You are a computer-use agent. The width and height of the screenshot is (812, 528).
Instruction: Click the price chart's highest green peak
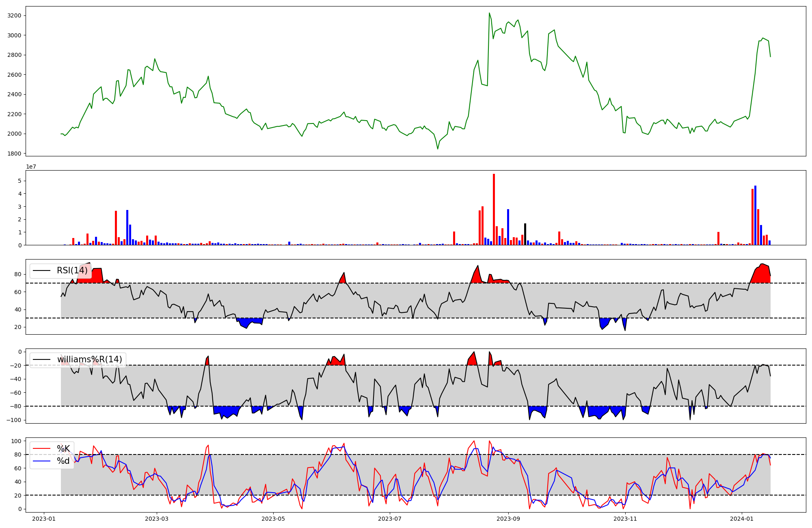pos(489,13)
